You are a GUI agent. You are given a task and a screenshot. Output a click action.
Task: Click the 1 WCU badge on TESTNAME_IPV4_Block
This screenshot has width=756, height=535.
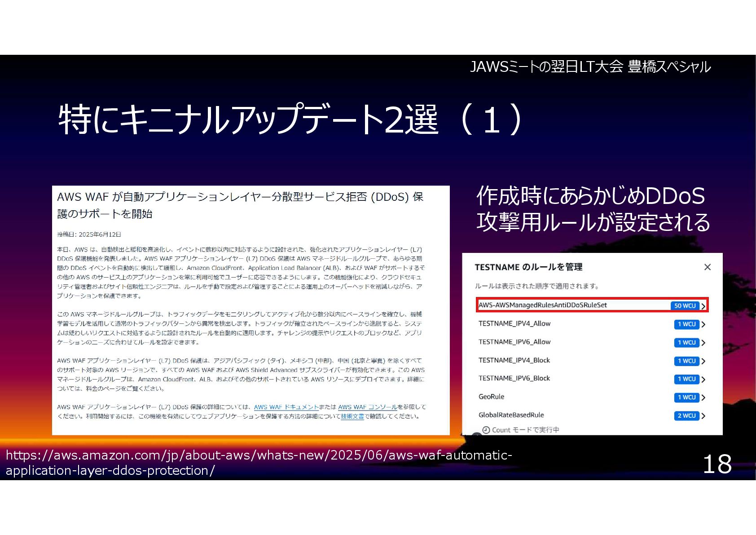tap(687, 361)
